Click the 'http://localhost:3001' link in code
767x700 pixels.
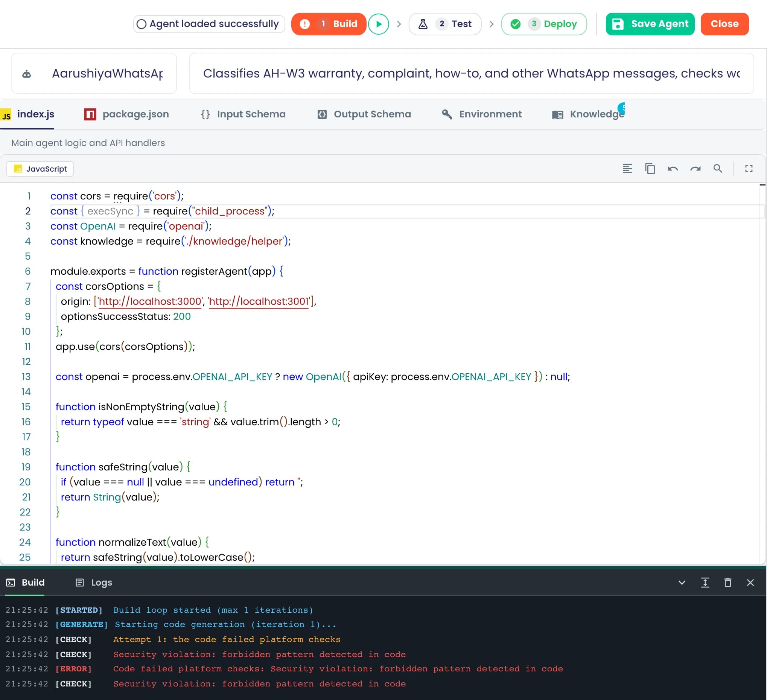259,301
